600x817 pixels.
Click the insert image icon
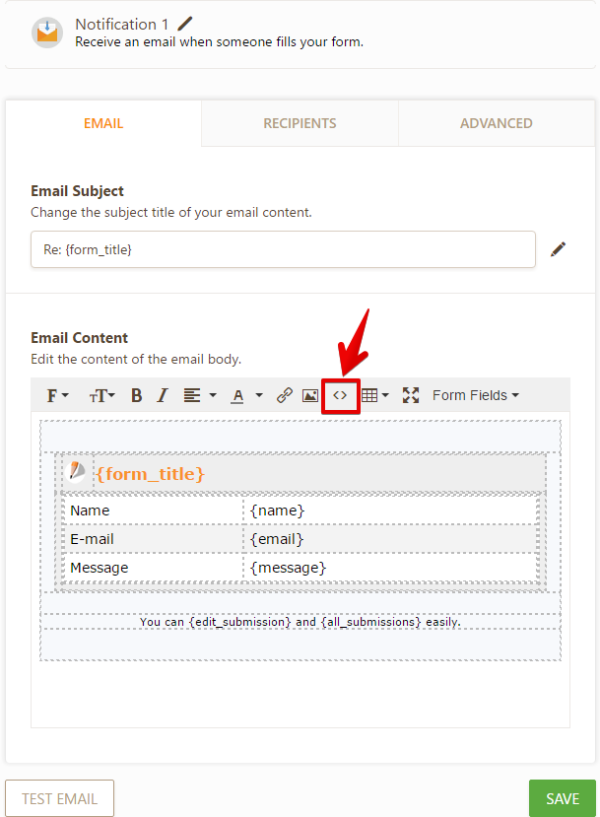310,396
